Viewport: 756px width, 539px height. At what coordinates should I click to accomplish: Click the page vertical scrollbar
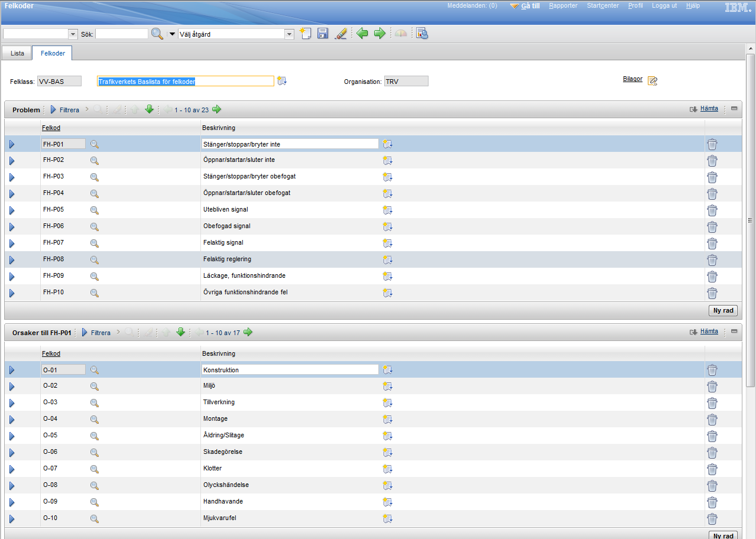point(751,220)
